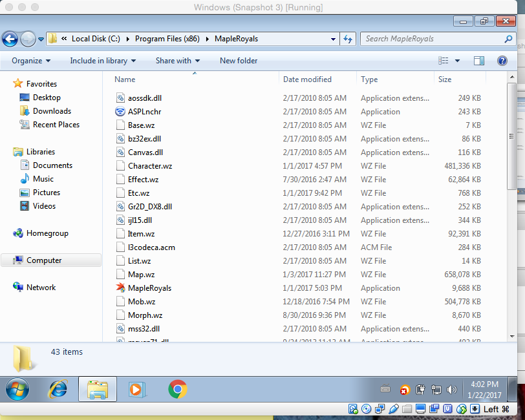Select the Item.wz file name
The width and height of the screenshot is (525, 420).
tap(141, 234)
